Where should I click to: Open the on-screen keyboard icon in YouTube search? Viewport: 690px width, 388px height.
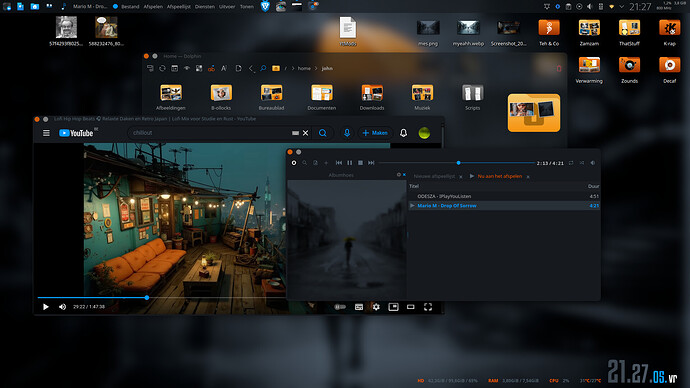295,133
